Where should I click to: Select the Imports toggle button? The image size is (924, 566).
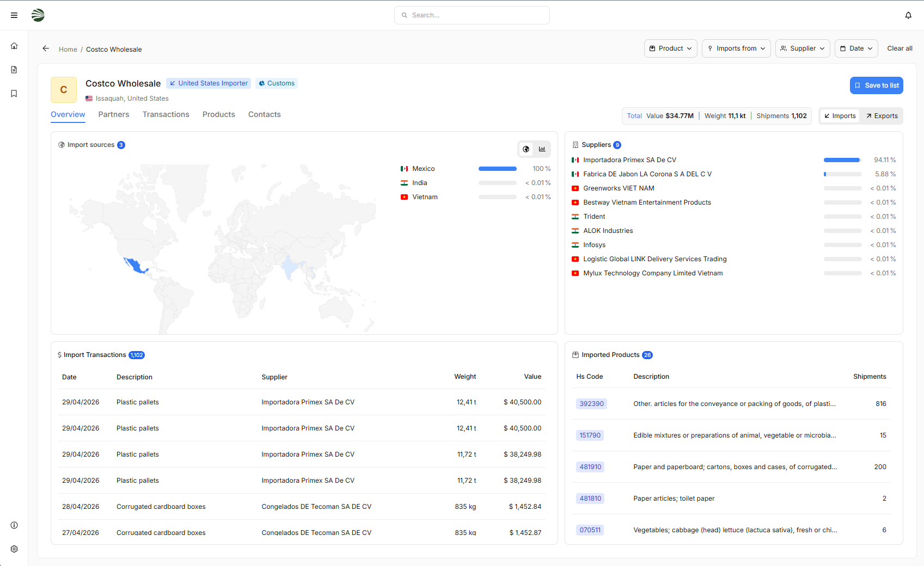pyautogui.click(x=840, y=116)
